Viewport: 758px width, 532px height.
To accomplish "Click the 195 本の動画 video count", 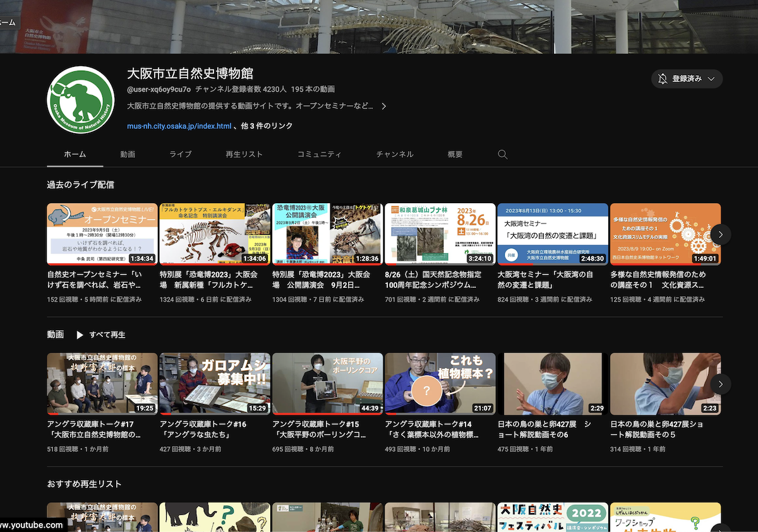I will (x=313, y=90).
